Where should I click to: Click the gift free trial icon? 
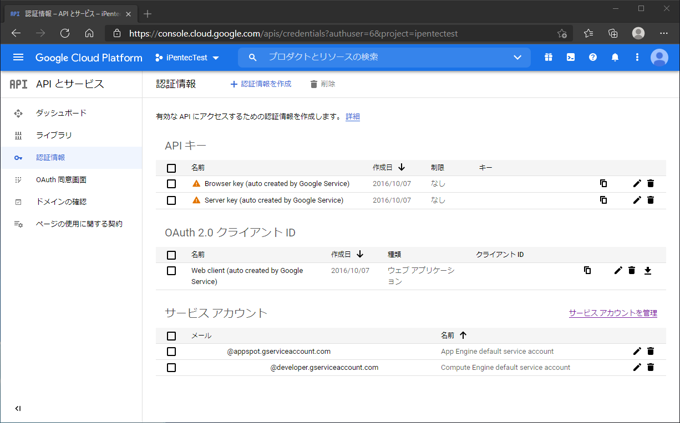549,57
